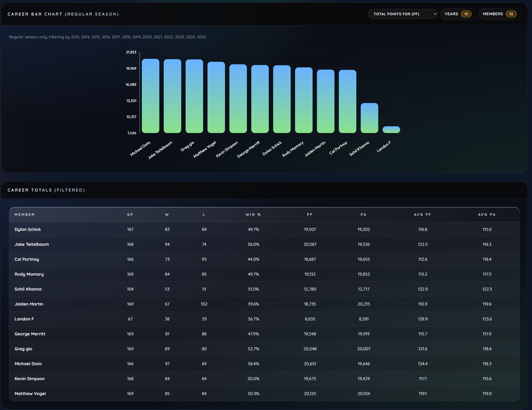The width and height of the screenshot is (532, 410).
Task: Open the Total Points For (PF) dropdown
Action: point(403,14)
